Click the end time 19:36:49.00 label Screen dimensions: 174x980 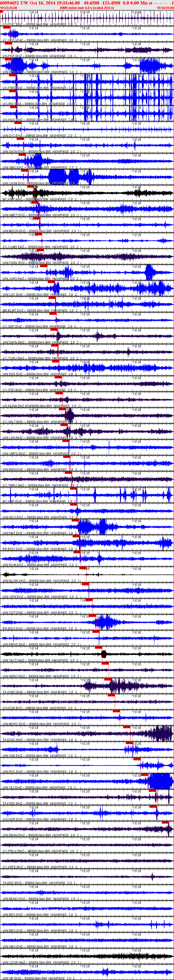point(165,8)
